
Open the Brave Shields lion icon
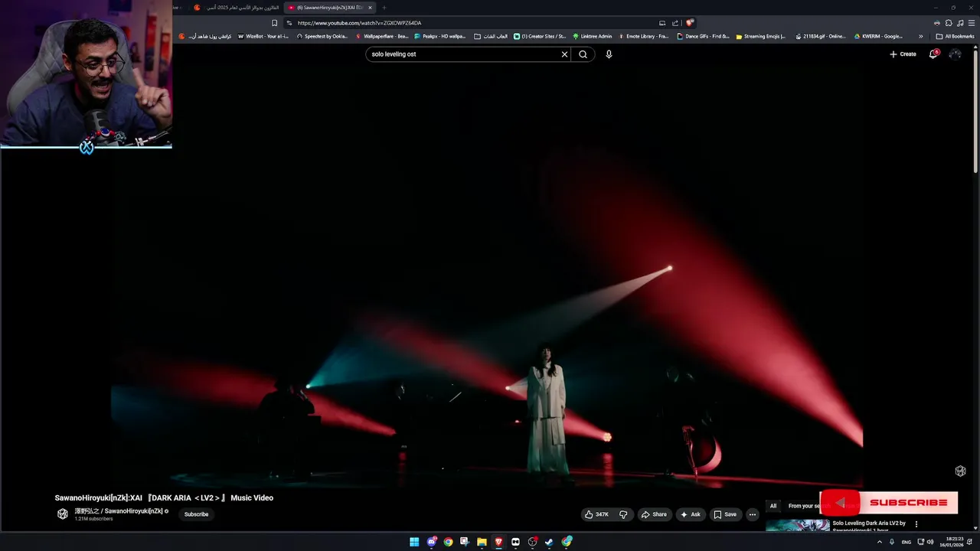(689, 23)
